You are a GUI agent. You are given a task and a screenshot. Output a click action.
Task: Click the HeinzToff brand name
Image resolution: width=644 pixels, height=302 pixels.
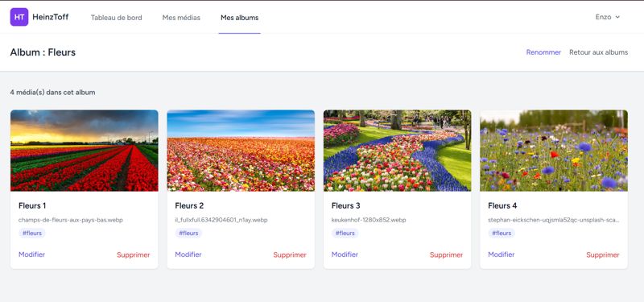point(51,17)
